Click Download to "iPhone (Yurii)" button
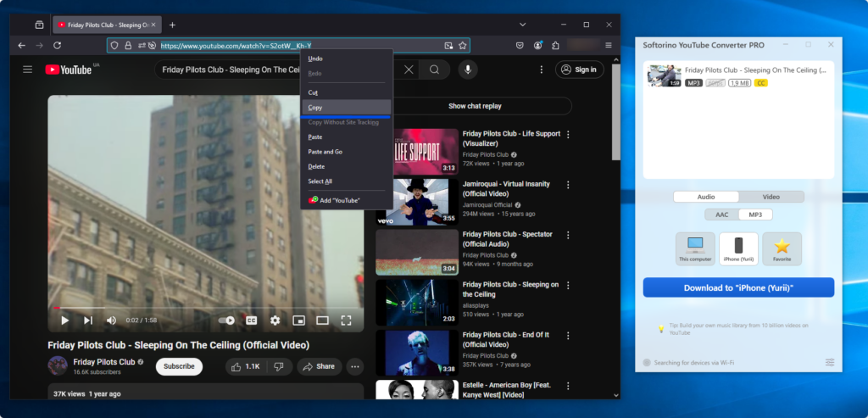The image size is (868, 418). [x=738, y=288]
